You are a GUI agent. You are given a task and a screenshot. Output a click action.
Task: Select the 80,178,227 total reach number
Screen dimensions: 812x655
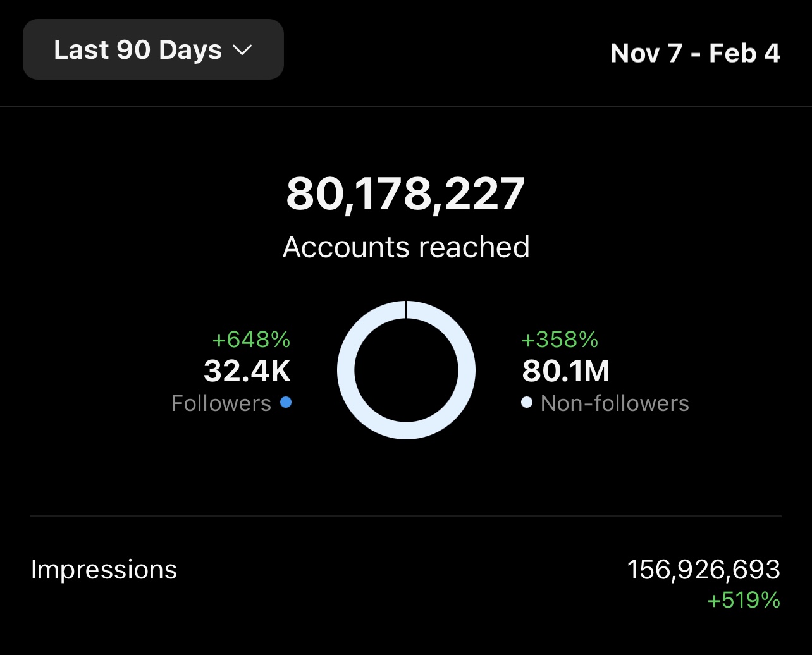pos(405,194)
